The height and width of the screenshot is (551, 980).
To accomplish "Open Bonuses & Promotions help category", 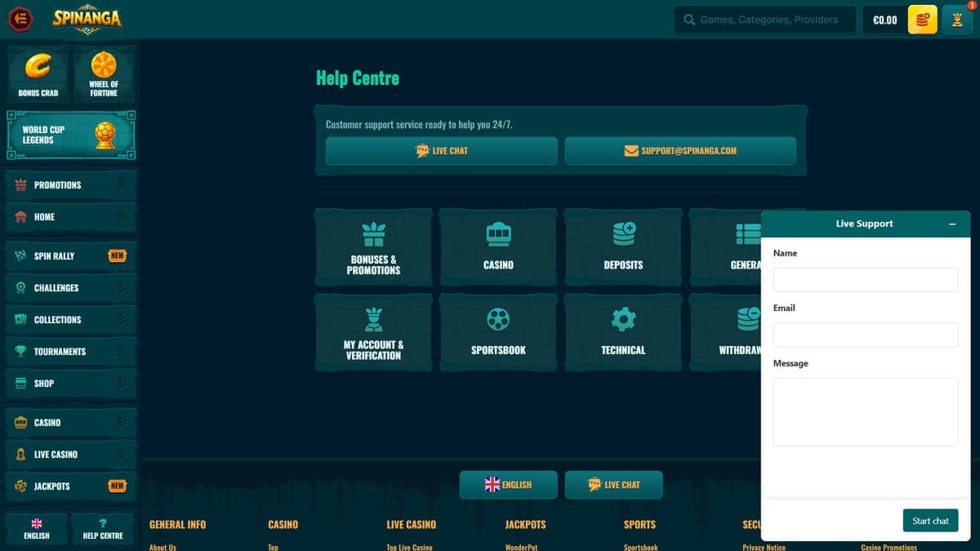I will 373,247.
